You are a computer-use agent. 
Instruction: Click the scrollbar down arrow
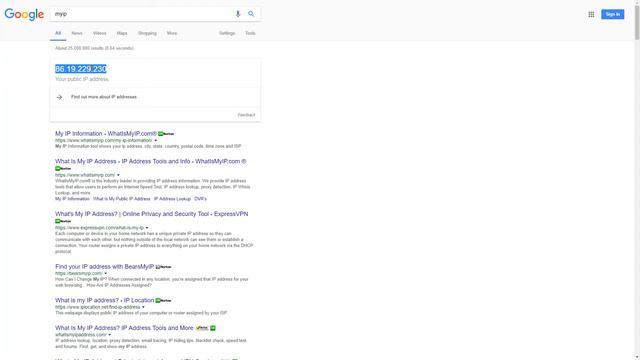click(x=637, y=357)
